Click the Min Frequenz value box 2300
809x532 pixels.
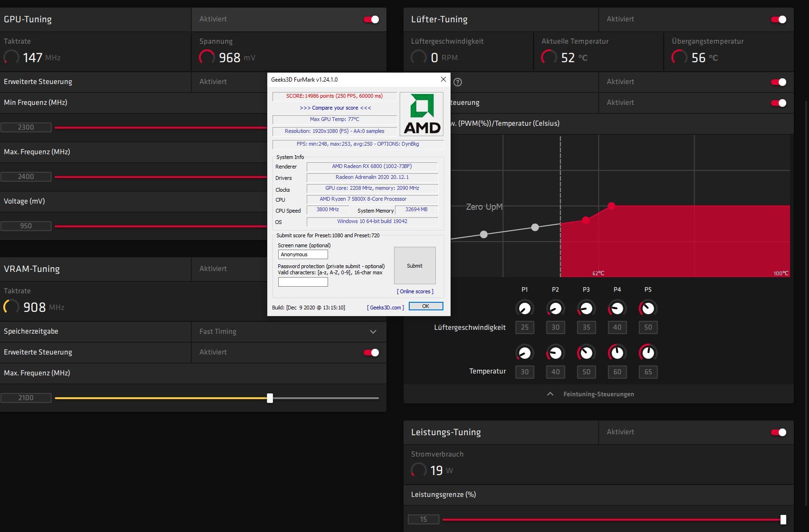pyautogui.click(x=26, y=127)
